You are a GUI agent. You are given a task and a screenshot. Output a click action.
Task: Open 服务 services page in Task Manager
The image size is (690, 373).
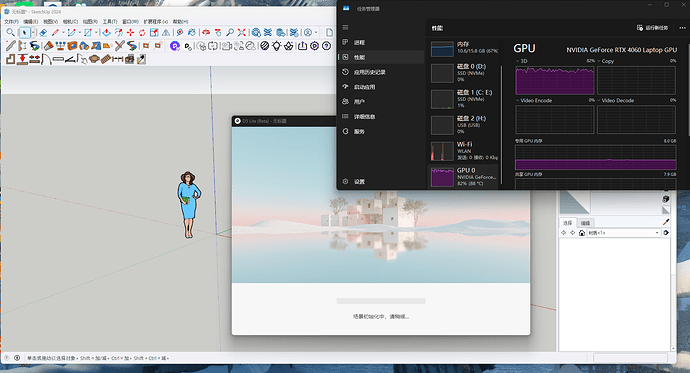tap(381, 131)
